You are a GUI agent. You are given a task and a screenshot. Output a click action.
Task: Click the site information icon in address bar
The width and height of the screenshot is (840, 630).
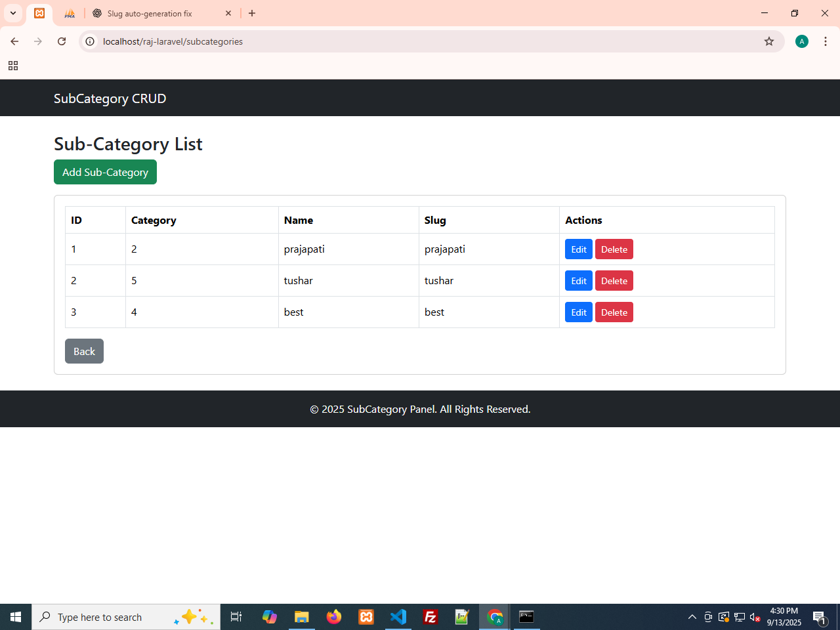91,41
